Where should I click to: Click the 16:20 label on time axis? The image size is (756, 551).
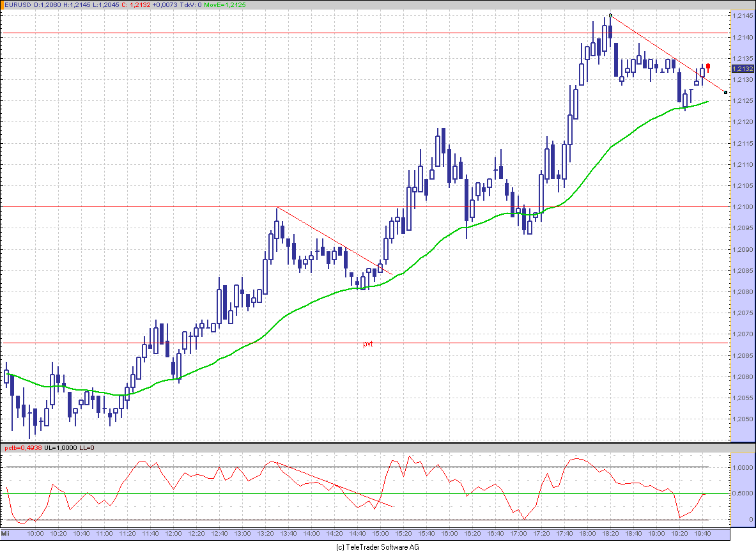click(x=472, y=534)
